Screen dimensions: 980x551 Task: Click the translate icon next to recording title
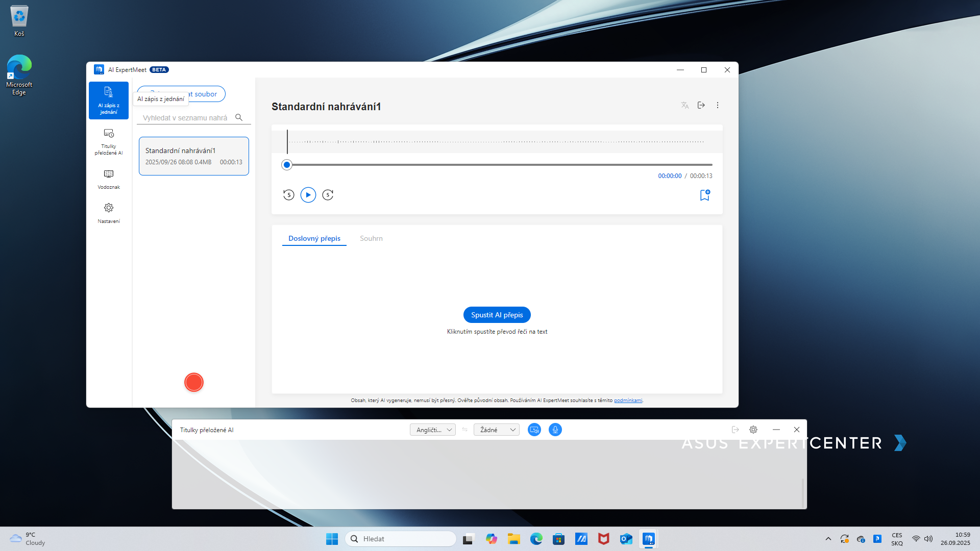click(685, 105)
